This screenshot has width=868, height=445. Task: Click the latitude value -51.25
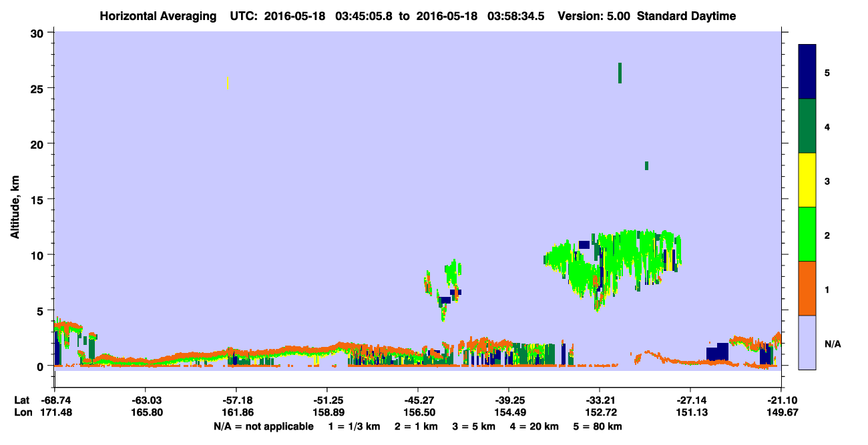[x=327, y=400]
